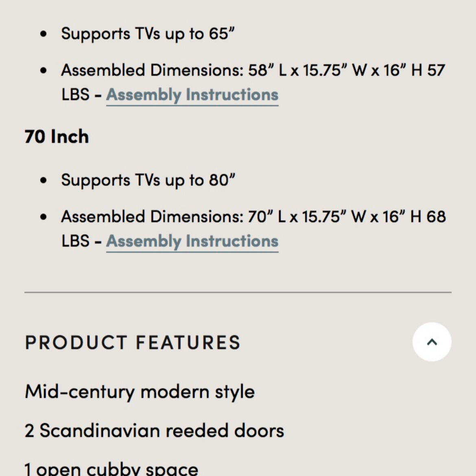This screenshot has width=476, height=476.
Task: Click the bullet beside "Supports TVs up to 80""
Action: click(x=44, y=181)
